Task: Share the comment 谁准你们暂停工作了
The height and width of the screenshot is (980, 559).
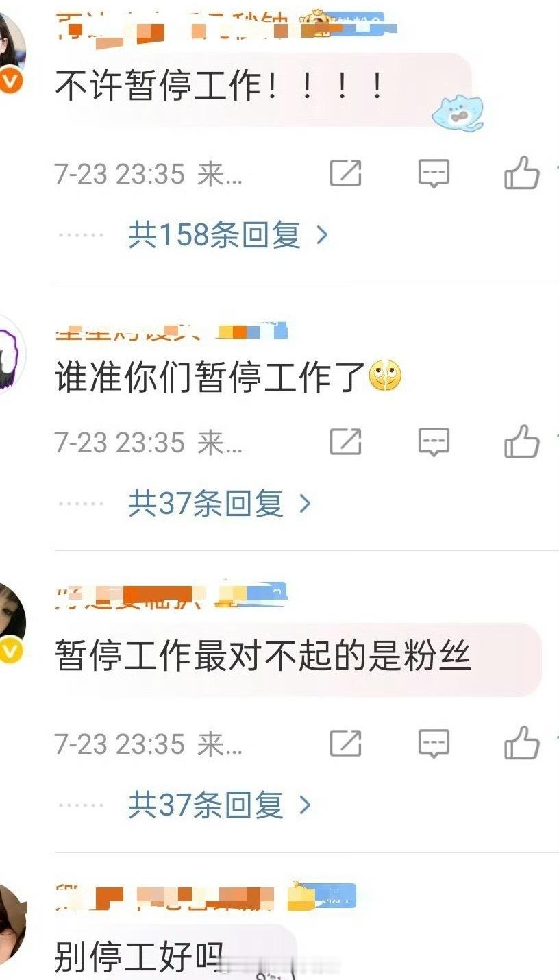Action: coord(346,442)
